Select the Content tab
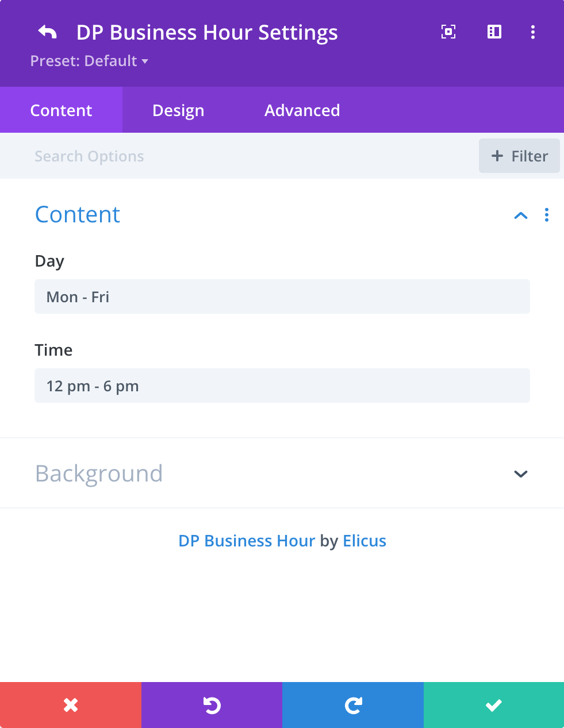Viewport: 564px width, 728px height. click(x=61, y=110)
